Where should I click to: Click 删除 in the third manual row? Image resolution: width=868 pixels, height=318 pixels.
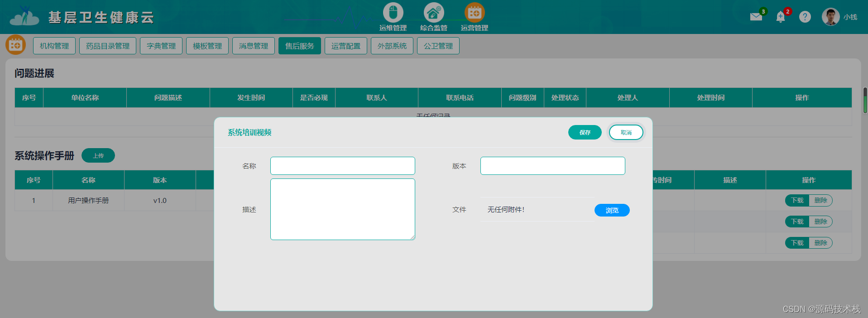tap(821, 243)
